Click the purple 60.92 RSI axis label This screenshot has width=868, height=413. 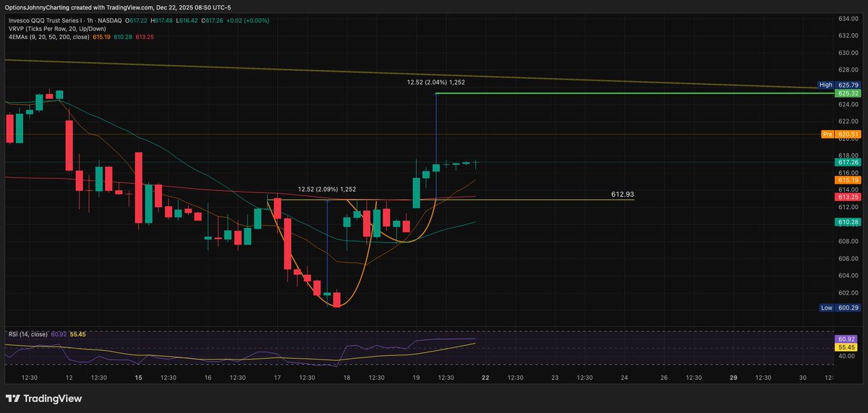pyautogui.click(x=847, y=339)
